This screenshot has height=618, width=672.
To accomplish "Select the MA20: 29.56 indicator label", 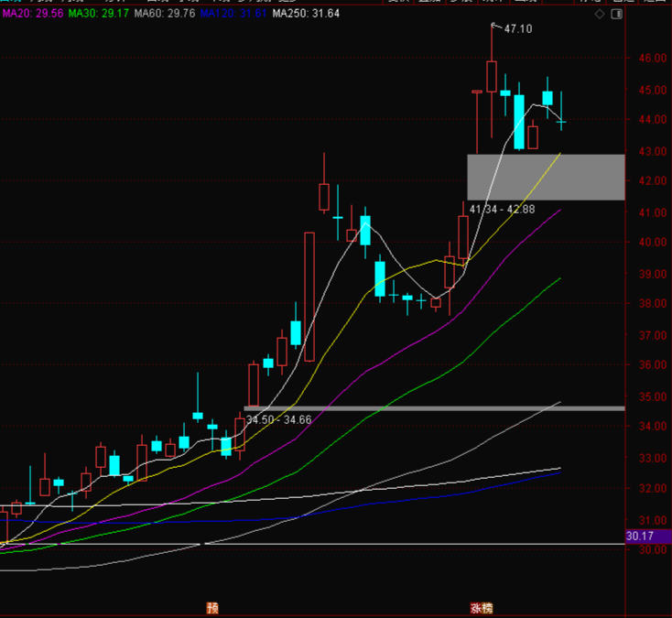I will pyautogui.click(x=33, y=14).
